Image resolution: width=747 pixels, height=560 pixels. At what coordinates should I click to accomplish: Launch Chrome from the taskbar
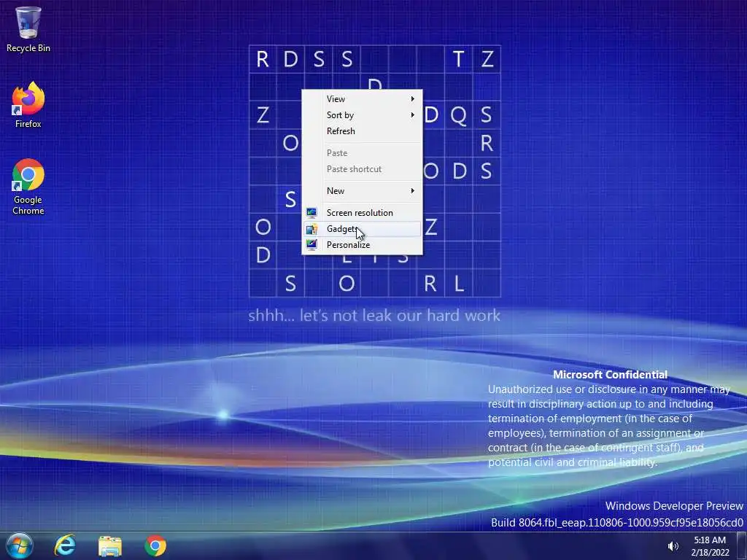155,545
